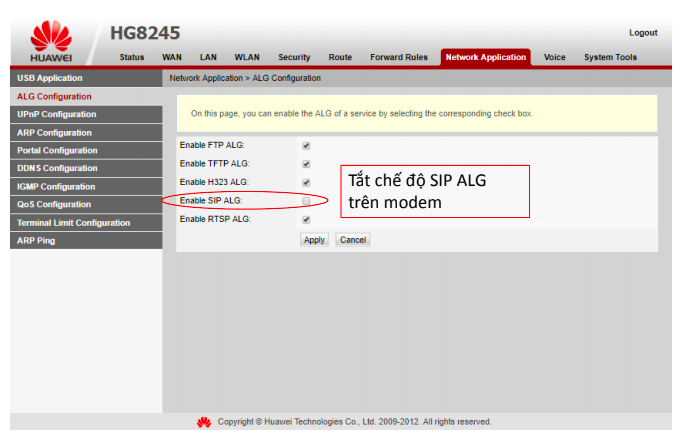Viewport: 692px width, 437px height.
Task: Open the Security tab
Action: click(x=294, y=58)
